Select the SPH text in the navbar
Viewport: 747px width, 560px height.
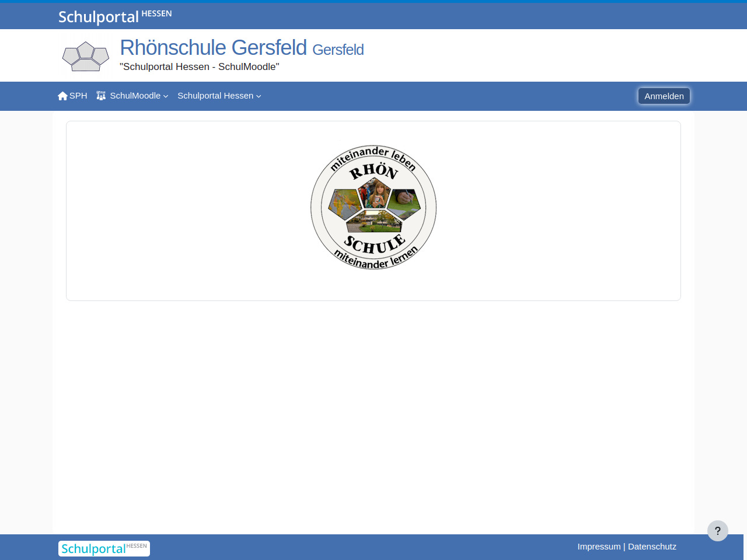pos(78,96)
